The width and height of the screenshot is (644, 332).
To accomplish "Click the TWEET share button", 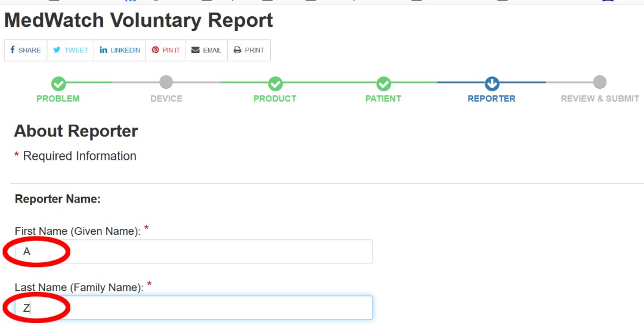I will click(x=70, y=50).
